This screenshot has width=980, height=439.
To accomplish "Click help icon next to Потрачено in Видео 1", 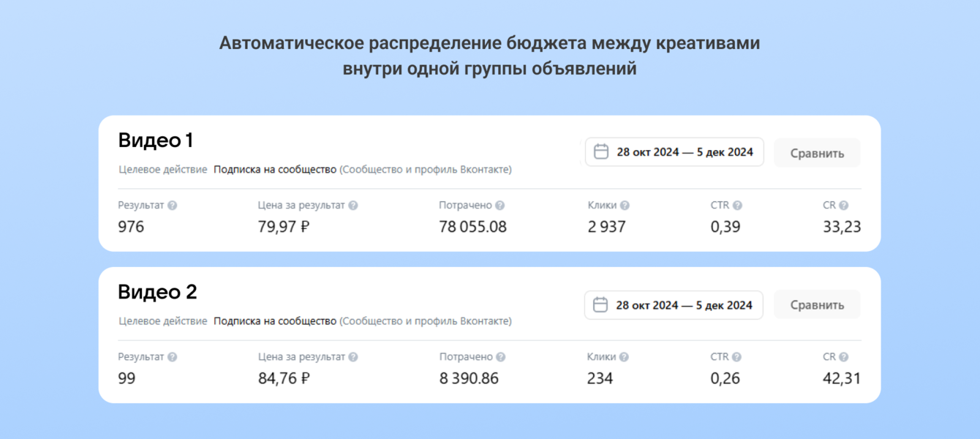I will coord(500,206).
